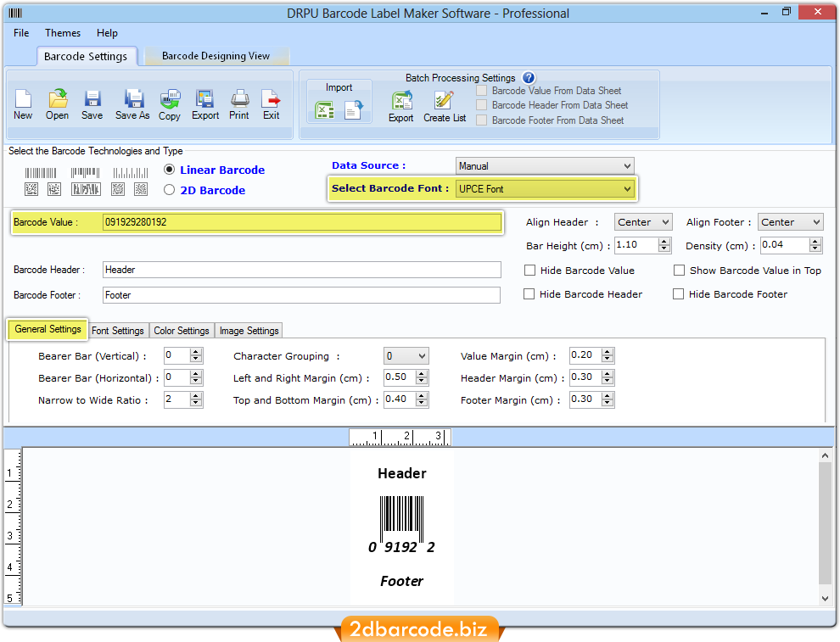Import from text file icon
Viewport: 840px width, 642px height.
tap(354, 109)
